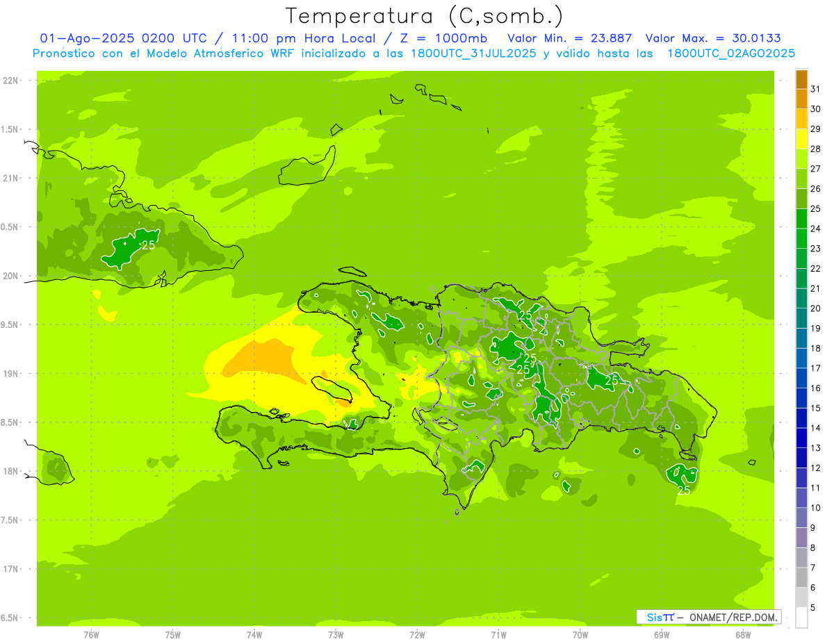Click the ONAMET/REP.DOM. credit label
Screen dimensions: 834x644
(x=734, y=617)
